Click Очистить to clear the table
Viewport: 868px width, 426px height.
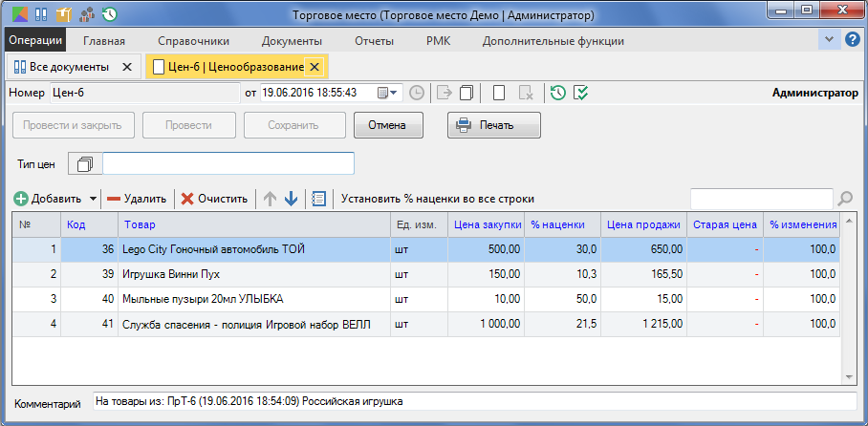tap(215, 199)
